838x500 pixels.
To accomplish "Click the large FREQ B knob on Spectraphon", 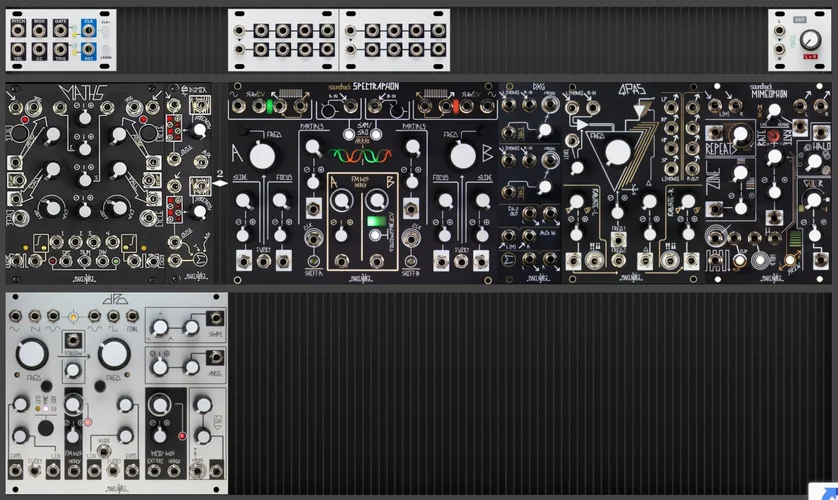I will click(x=462, y=155).
